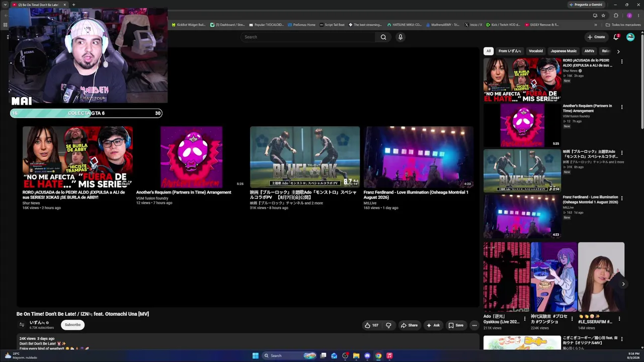Click the YouTube search input field
644x362 pixels.
[x=308, y=37]
